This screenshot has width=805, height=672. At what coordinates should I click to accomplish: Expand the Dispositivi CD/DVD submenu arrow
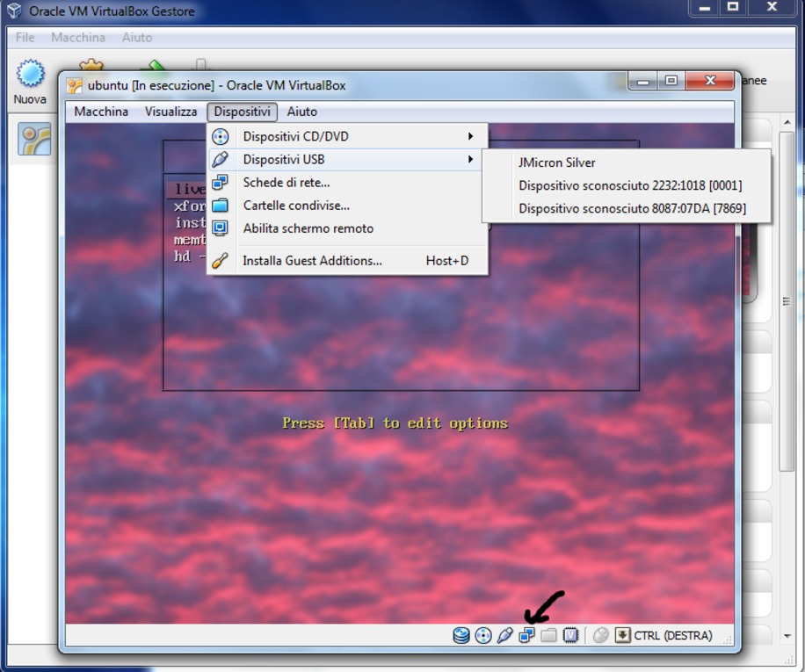470,136
